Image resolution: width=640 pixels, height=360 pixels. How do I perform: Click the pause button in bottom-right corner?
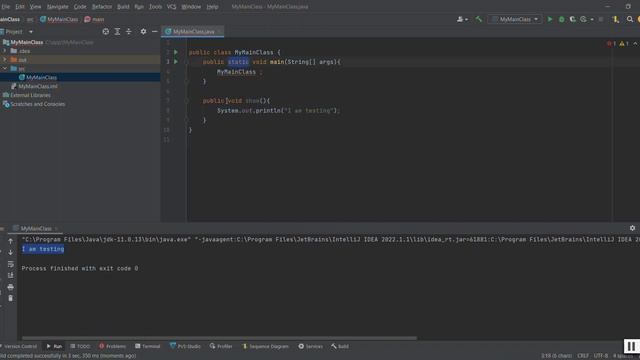(631, 347)
